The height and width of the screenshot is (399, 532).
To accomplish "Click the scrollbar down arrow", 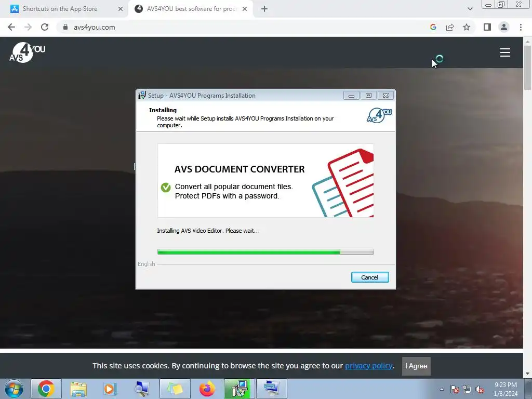I will [527, 374].
